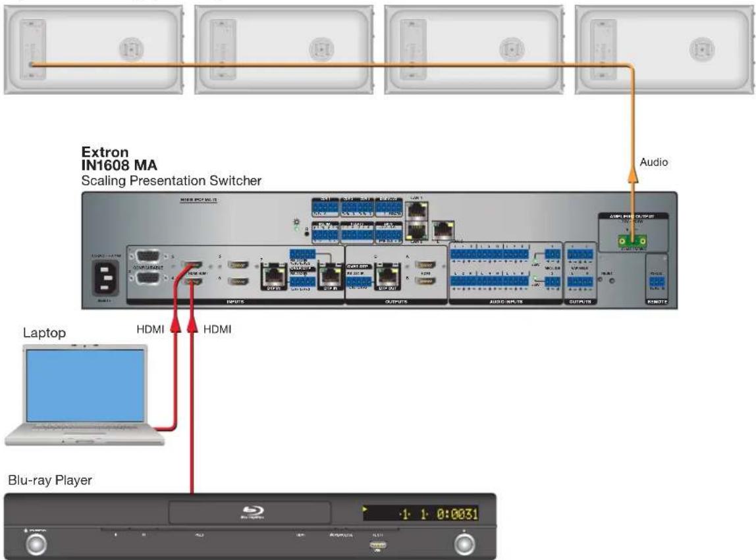Click the upper VGA connector on the switcher

[x=148, y=257]
